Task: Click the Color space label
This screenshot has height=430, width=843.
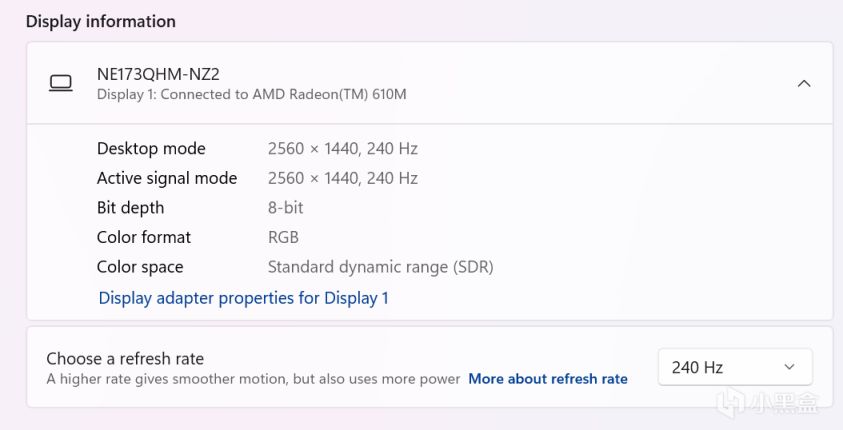Action: (140, 267)
